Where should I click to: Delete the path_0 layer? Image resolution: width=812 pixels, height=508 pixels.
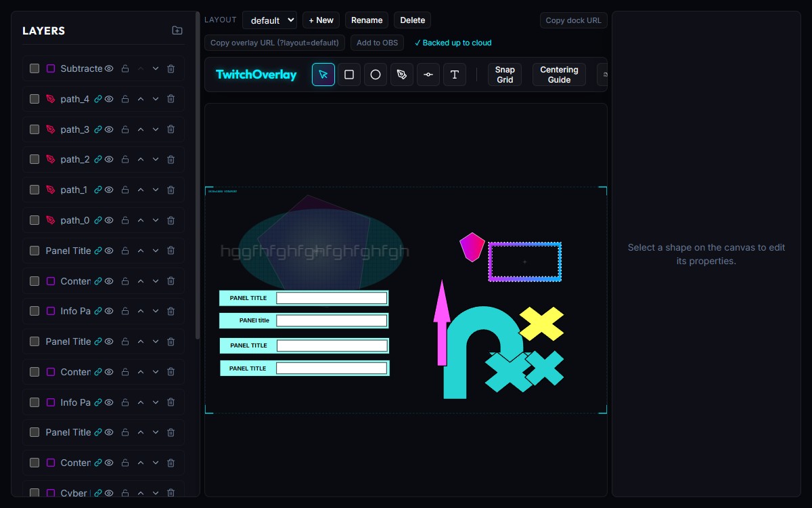tap(171, 220)
